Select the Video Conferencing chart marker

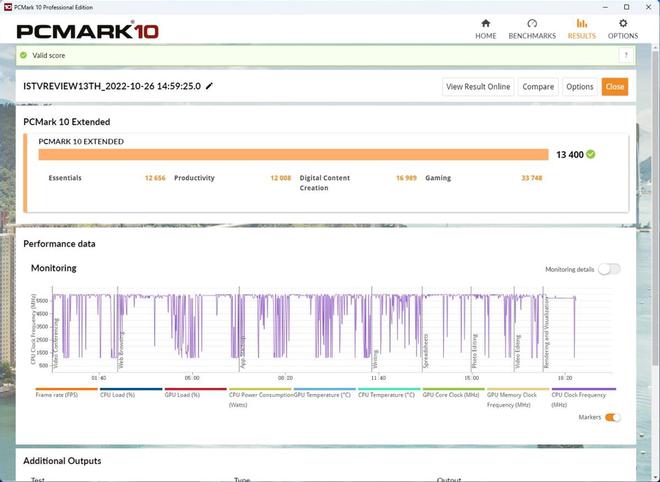(56, 344)
